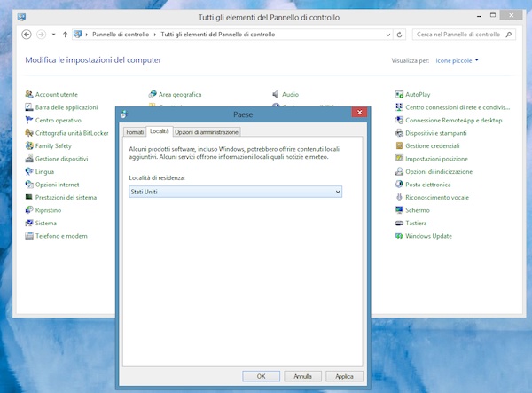Open Impostazioni posizione icon

(399, 159)
